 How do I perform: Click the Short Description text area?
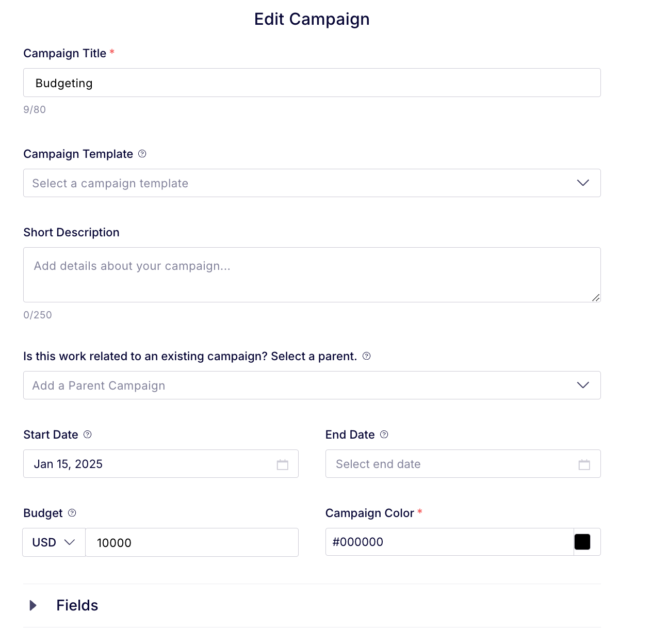point(312,275)
